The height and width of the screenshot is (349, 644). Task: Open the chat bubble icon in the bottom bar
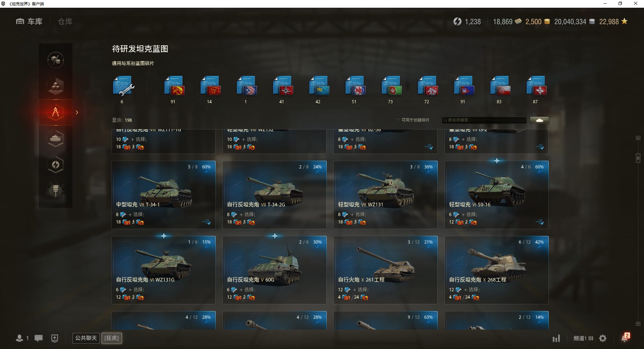click(39, 338)
